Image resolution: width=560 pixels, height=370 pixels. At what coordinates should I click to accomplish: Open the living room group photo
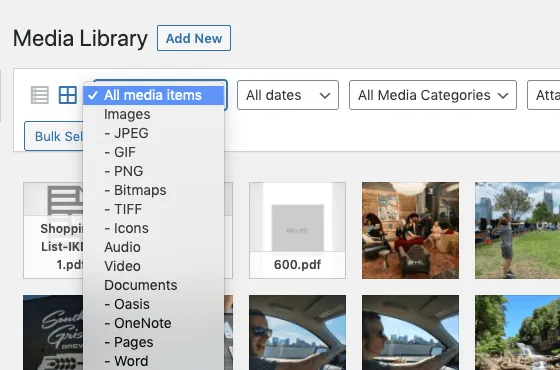(x=410, y=230)
